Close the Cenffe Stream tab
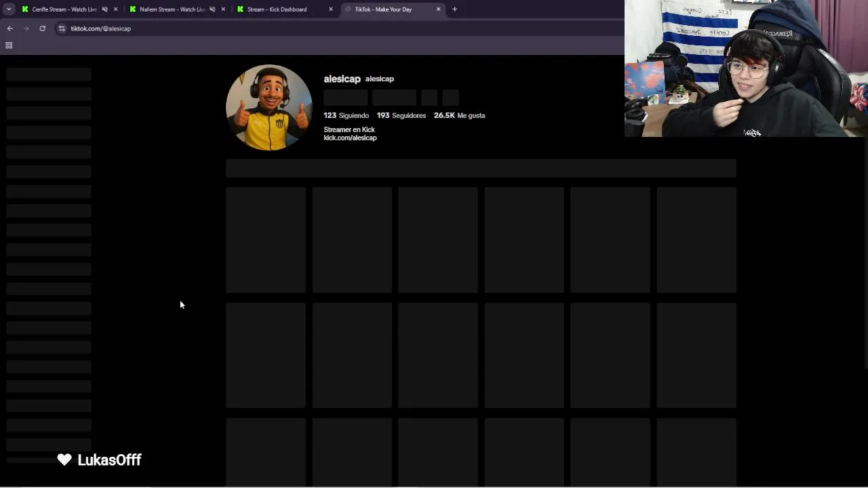This screenshot has width=868, height=488. coord(115,9)
